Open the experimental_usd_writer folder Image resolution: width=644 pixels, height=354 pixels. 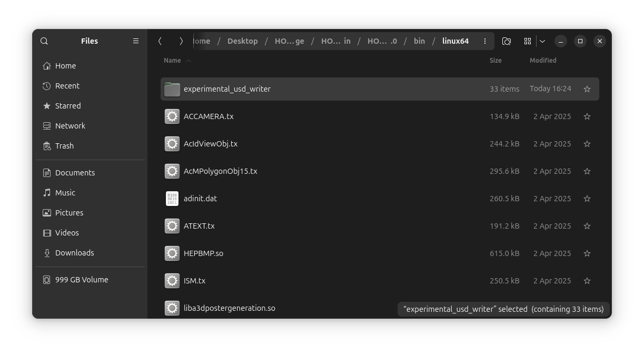click(227, 89)
